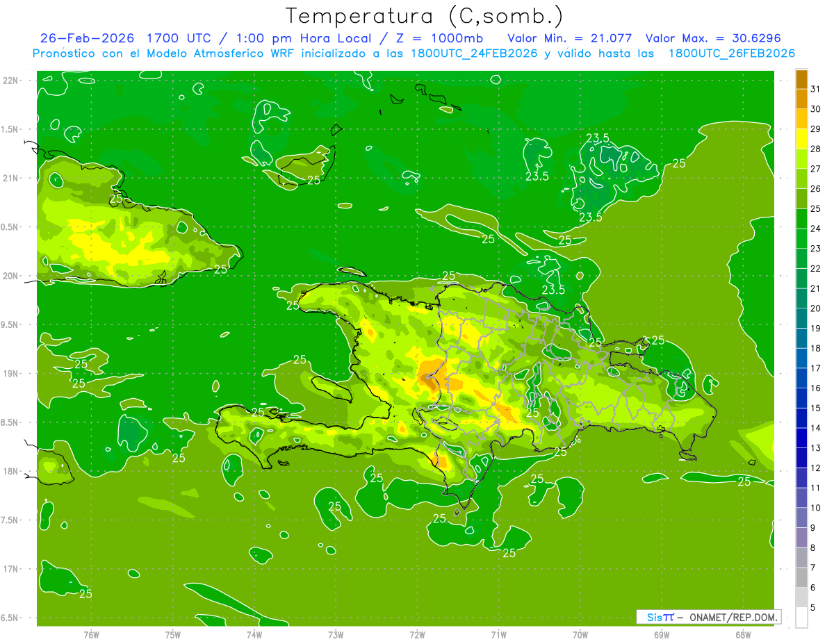834x644 pixels.
Task: Click the legend value "28" on color scale
Action: coord(816,149)
